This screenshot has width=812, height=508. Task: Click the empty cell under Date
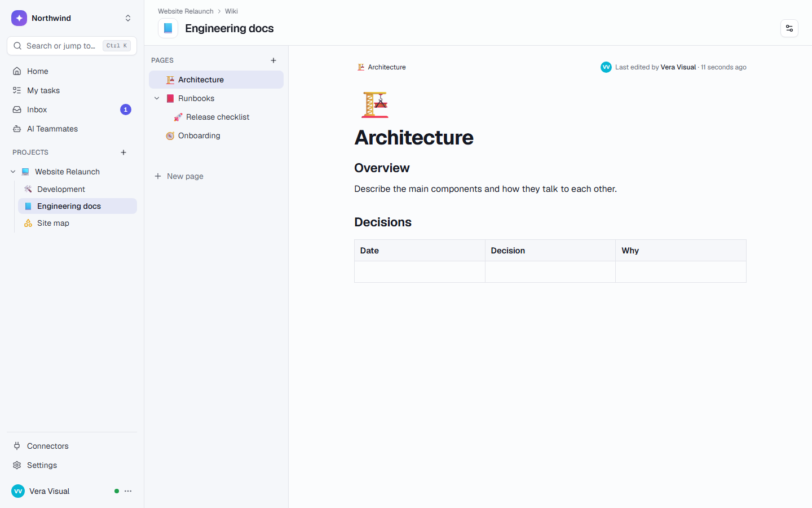420,272
